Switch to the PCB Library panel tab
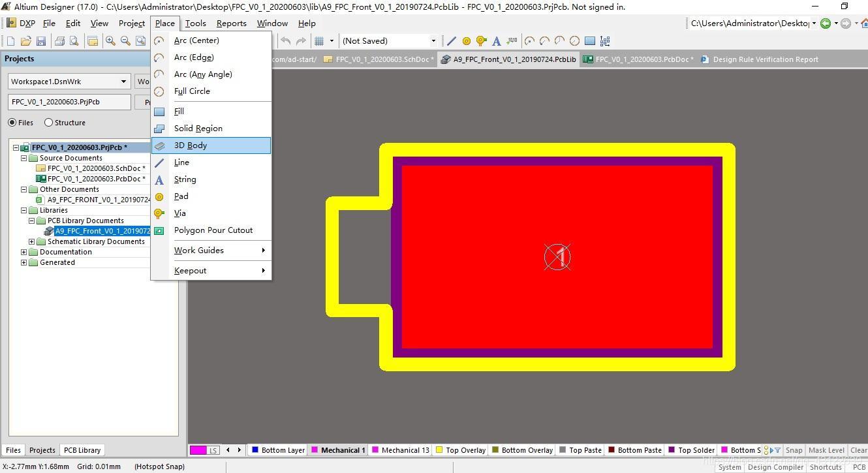The width and height of the screenshot is (868, 473). coord(82,450)
